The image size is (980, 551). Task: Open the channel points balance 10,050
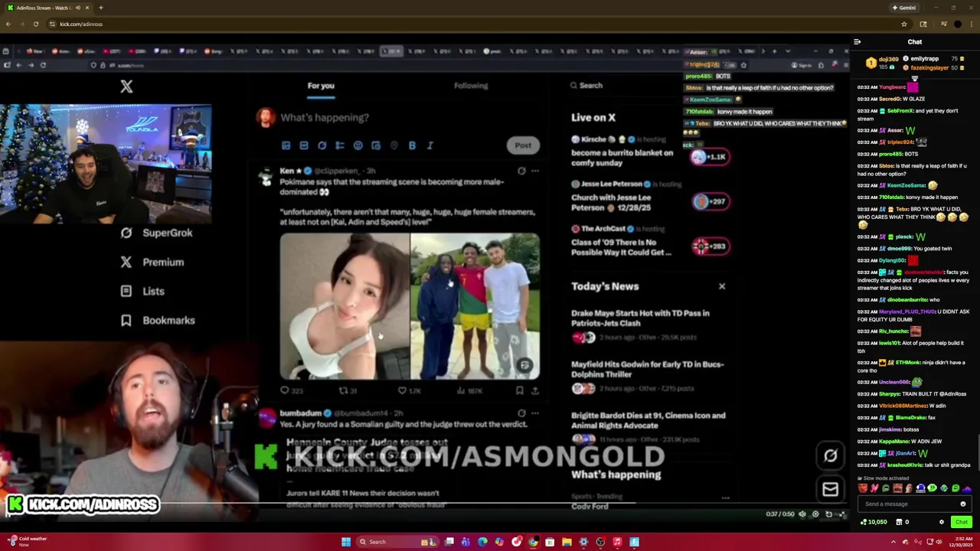873,522
